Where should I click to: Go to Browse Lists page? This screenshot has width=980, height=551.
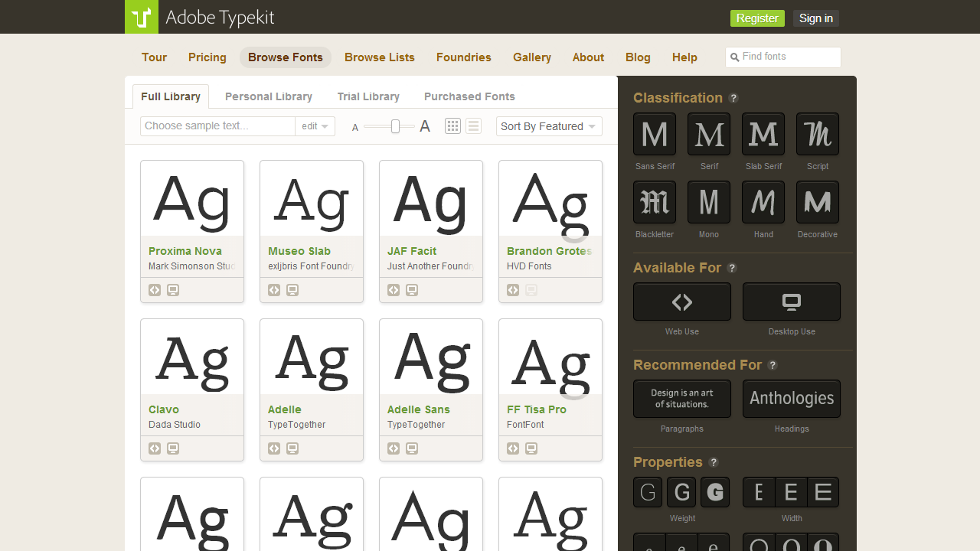(x=380, y=57)
